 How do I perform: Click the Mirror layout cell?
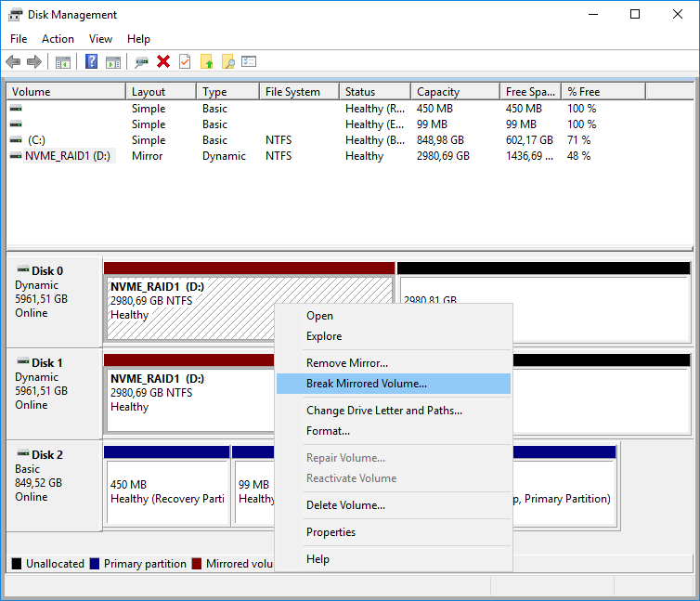[148, 156]
